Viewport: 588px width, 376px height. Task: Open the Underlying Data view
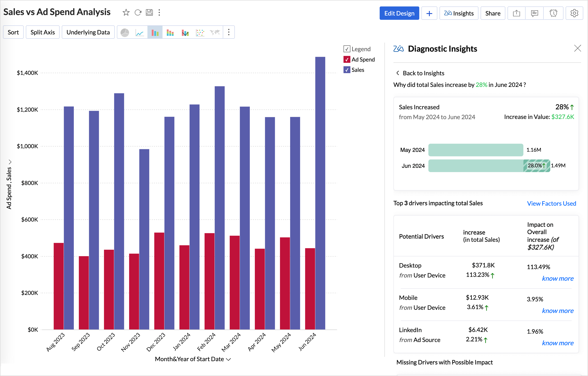[x=88, y=32]
